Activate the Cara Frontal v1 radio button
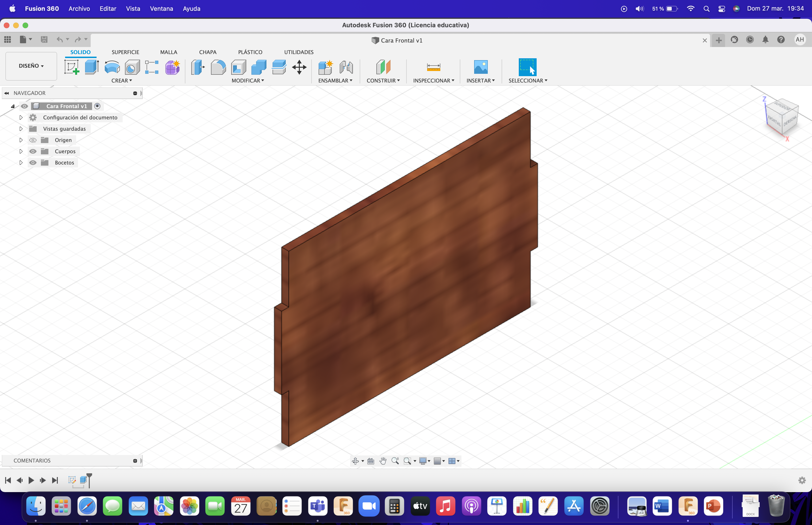Screen dimensions: 812x525 click(97, 106)
